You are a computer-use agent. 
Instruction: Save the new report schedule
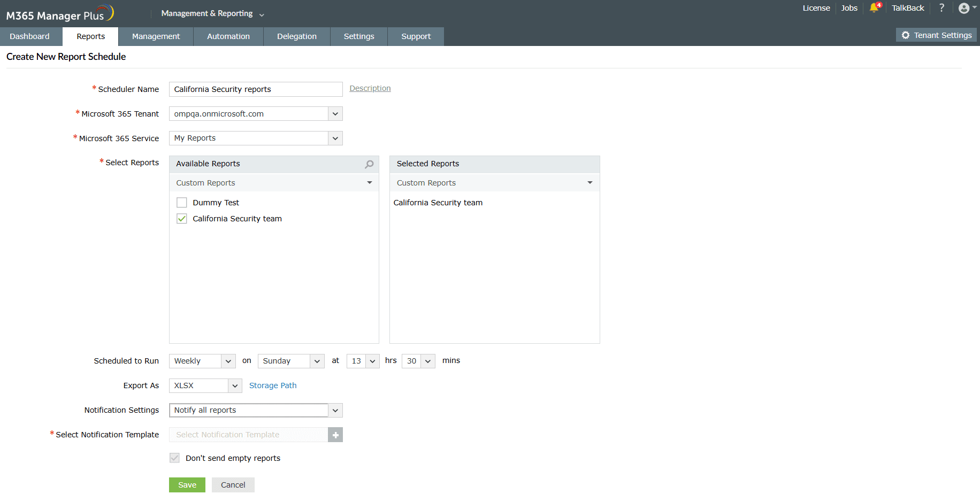click(x=187, y=485)
